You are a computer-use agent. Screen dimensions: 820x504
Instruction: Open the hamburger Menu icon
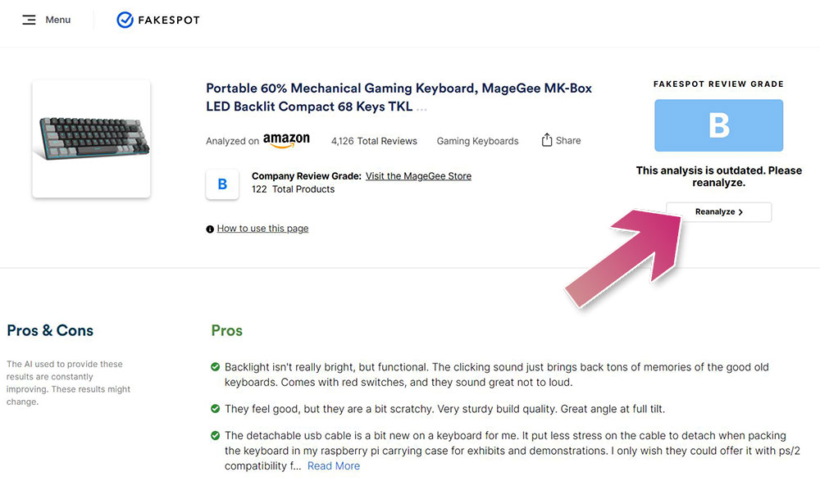(x=29, y=20)
